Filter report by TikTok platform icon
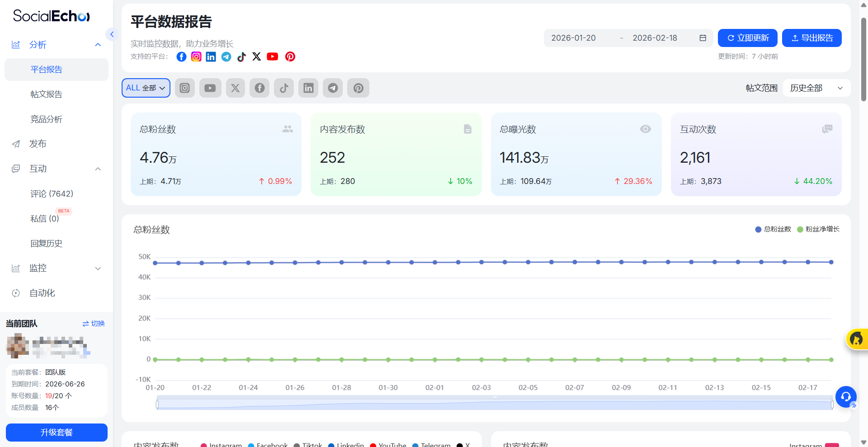The height and width of the screenshot is (447, 868). (x=284, y=88)
